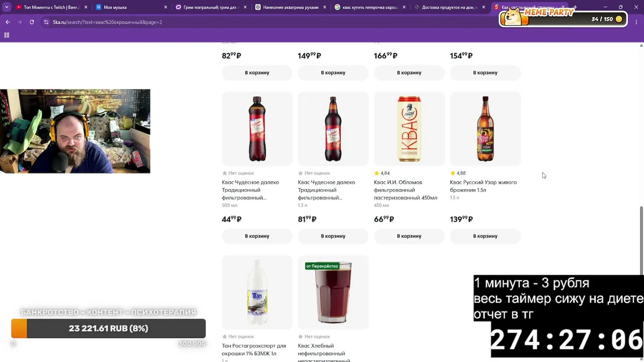The width and height of the screenshot is (644, 362).
Task: Open Чудесное далеко 500 мл product title
Action: 251,190
